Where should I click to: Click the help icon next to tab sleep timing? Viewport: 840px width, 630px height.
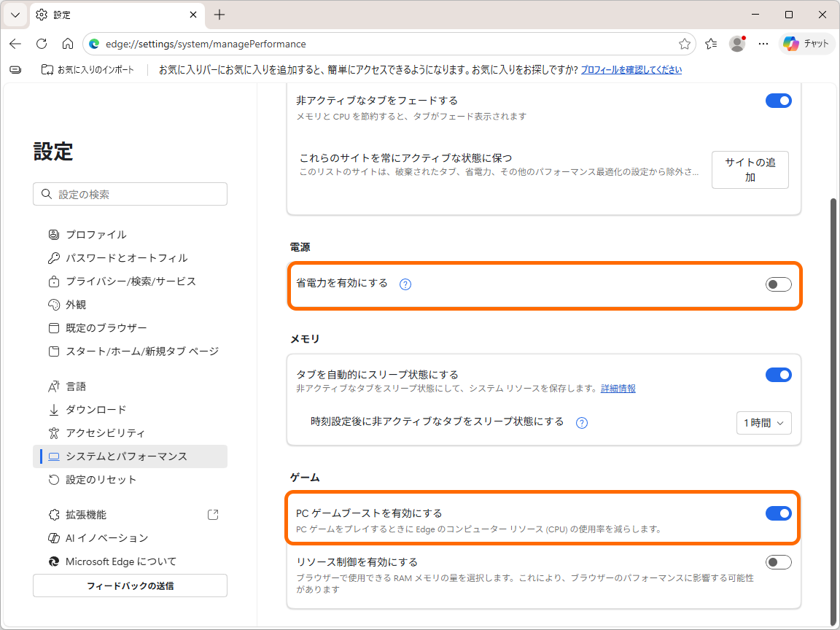tap(581, 423)
